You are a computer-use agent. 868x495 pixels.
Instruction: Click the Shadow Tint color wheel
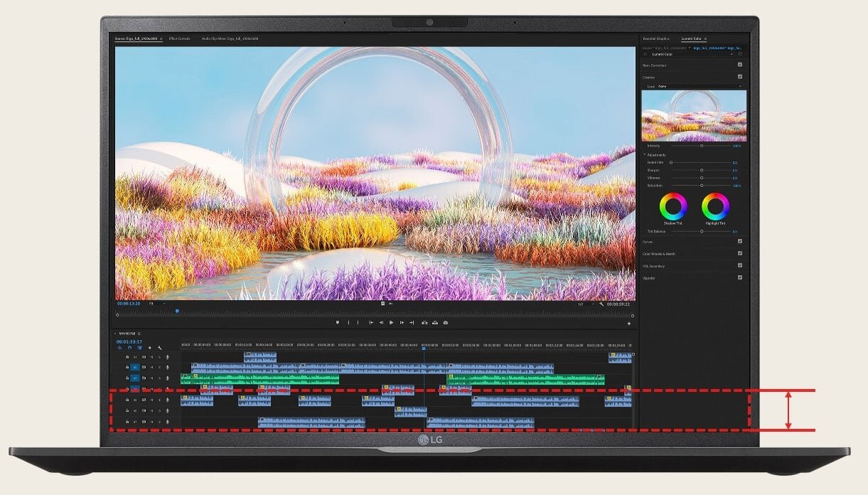pos(673,207)
